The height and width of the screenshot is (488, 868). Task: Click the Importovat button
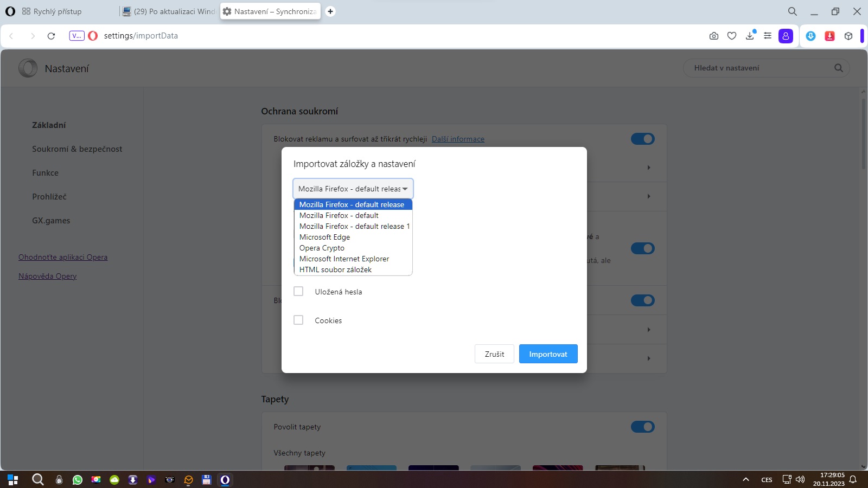548,354
